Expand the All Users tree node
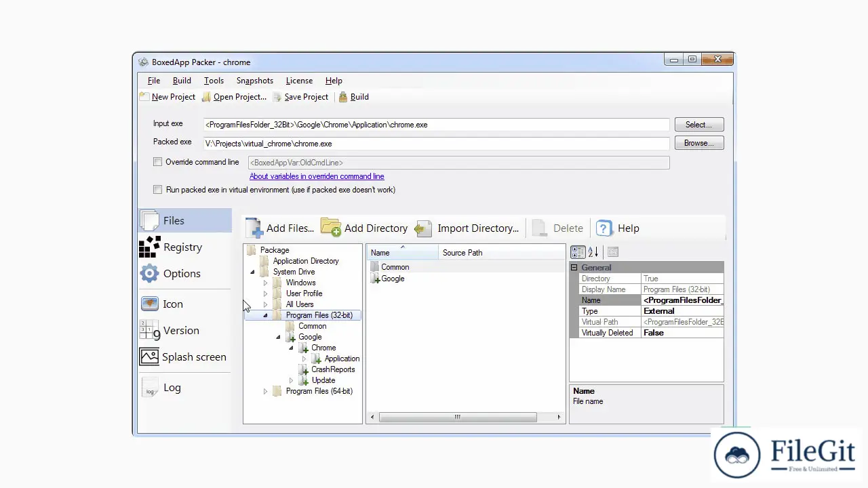Viewport: 868px width, 488px height. tap(266, 304)
